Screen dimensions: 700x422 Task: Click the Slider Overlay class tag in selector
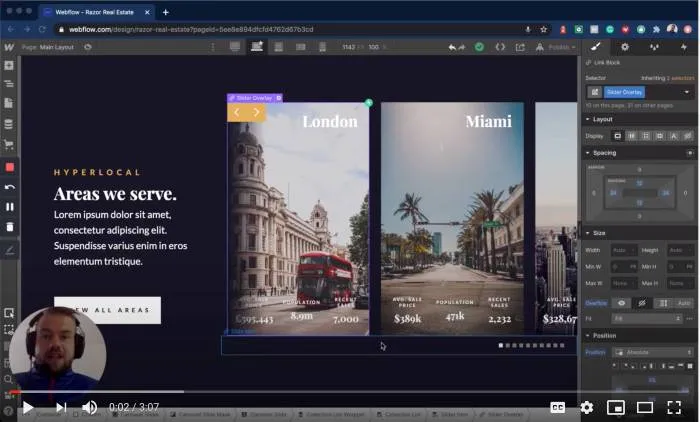point(625,92)
